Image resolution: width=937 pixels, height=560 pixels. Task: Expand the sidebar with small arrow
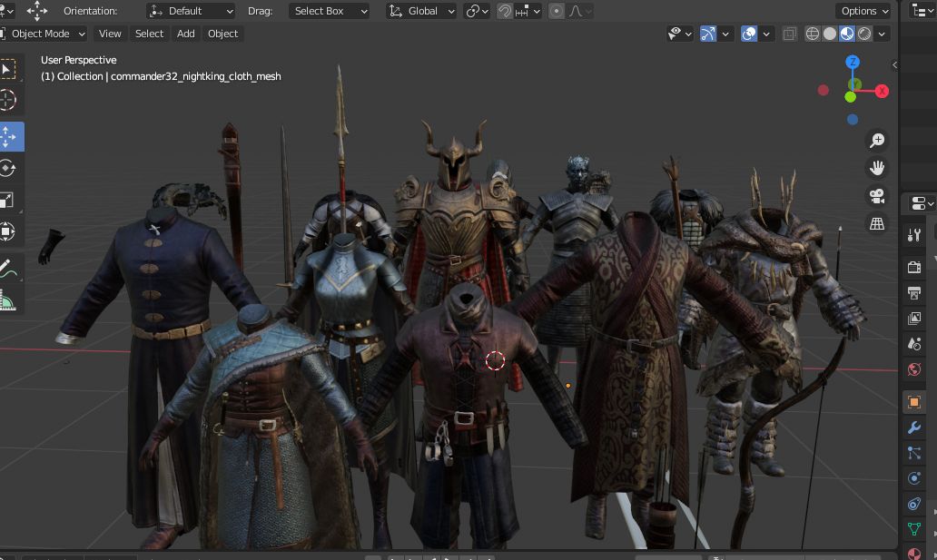(894, 64)
